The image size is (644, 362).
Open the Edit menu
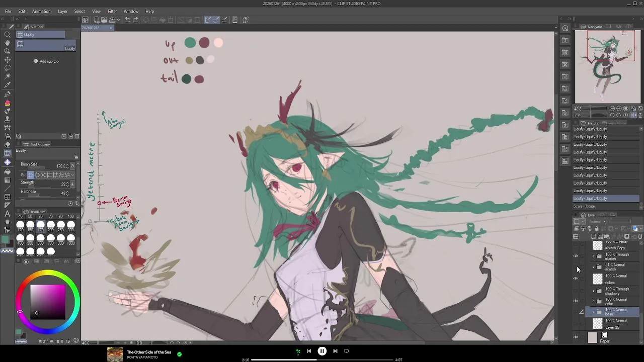pyautogui.click(x=22, y=11)
